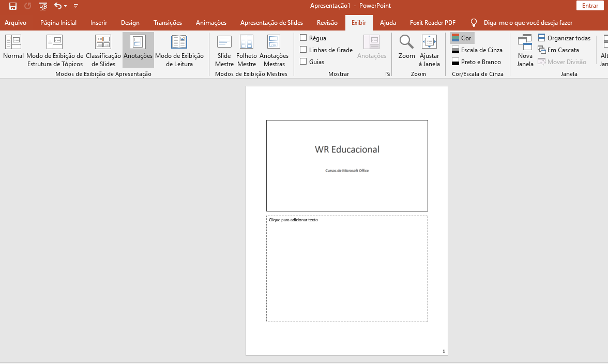This screenshot has height=364, width=608.
Task: Switch to the Animações tab
Action: tap(211, 23)
